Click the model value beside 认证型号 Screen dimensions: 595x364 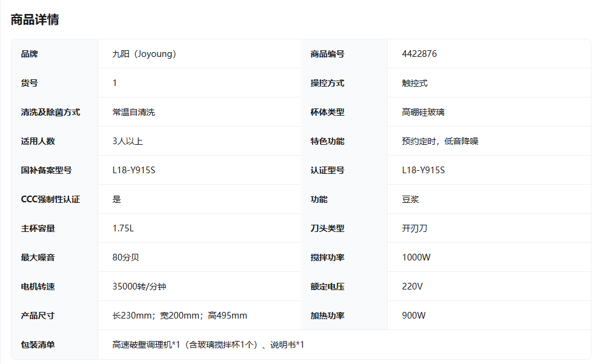tap(423, 170)
